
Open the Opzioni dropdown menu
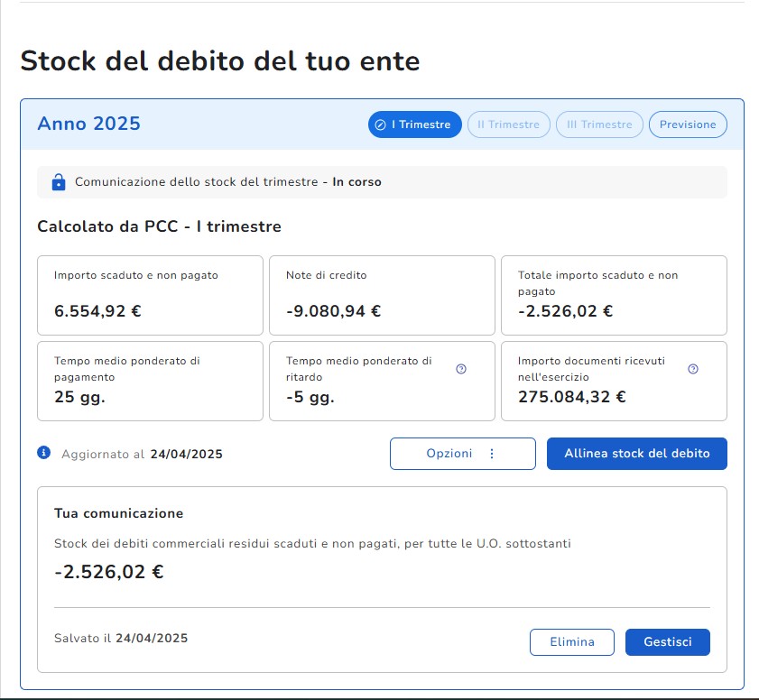tap(463, 454)
